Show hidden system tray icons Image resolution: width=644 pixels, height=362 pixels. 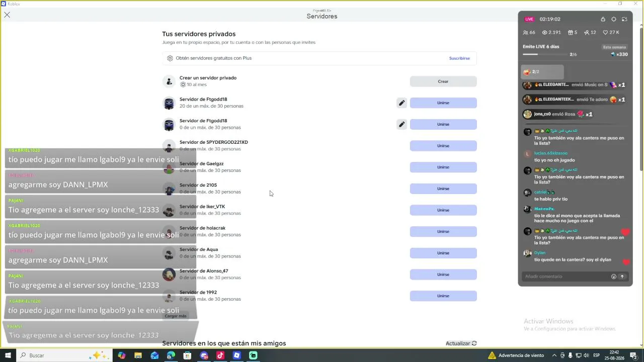click(554, 355)
